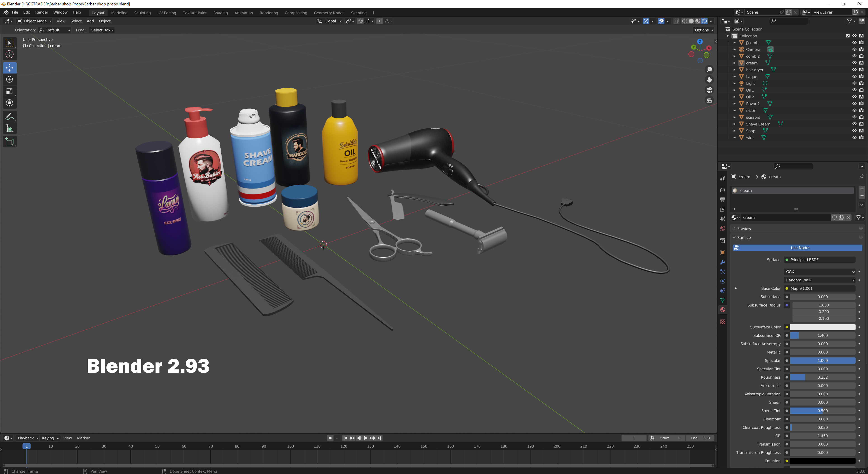
Task: Open the Render properties tab
Action: [x=722, y=190]
